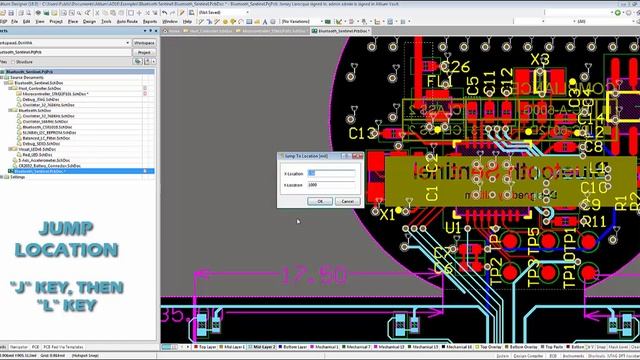Click the Cross Probe pencil icon

182,13
